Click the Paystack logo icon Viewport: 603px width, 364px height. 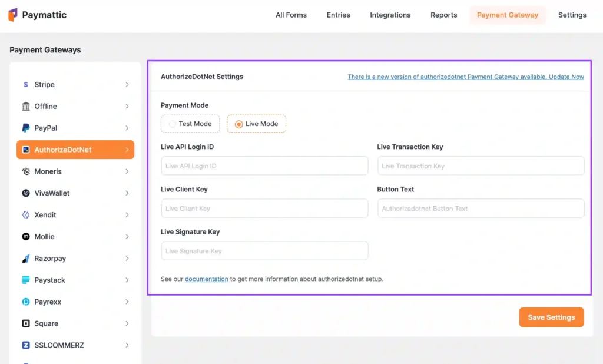click(26, 280)
